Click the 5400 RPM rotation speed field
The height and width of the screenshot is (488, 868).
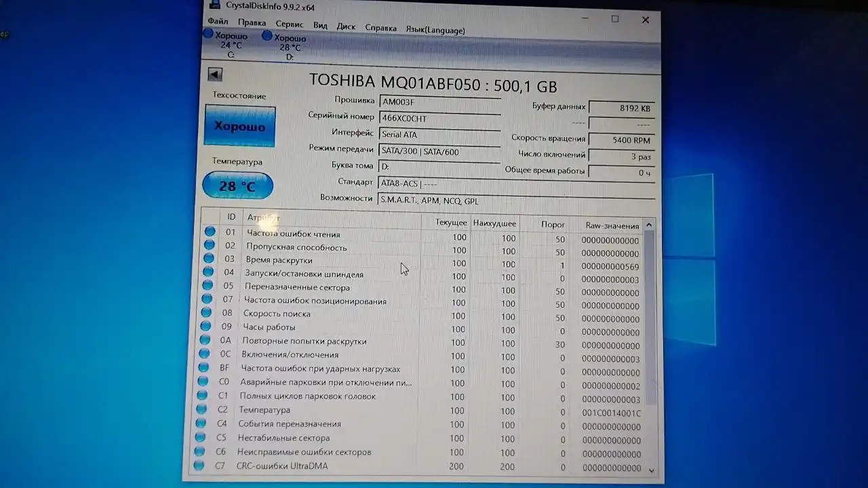point(621,140)
